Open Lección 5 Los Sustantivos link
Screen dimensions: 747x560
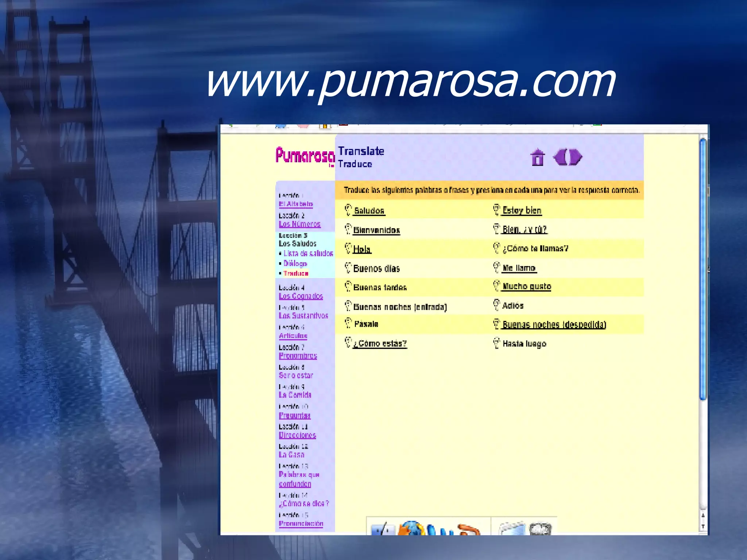303,316
